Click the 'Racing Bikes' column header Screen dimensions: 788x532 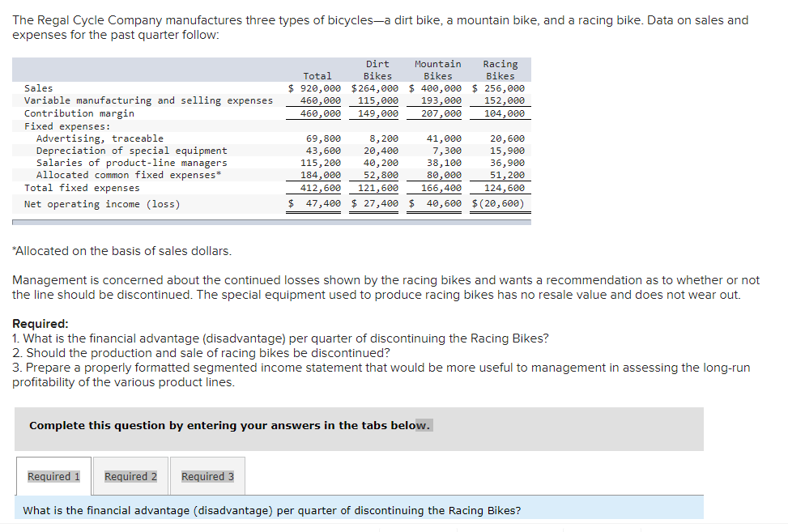click(x=500, y=70)
